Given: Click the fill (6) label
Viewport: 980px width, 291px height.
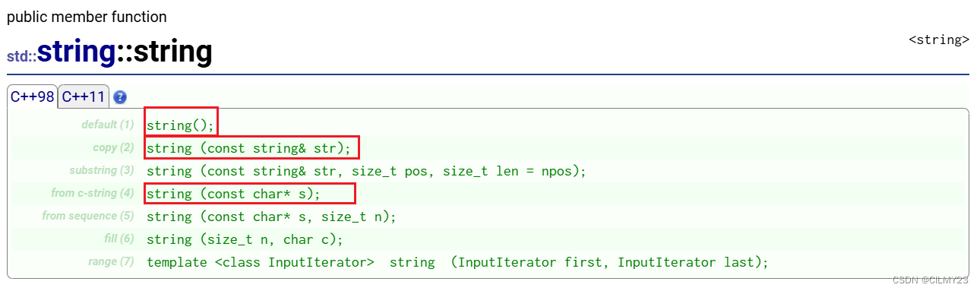Looking at the screenshot, I should pos(119,239).
